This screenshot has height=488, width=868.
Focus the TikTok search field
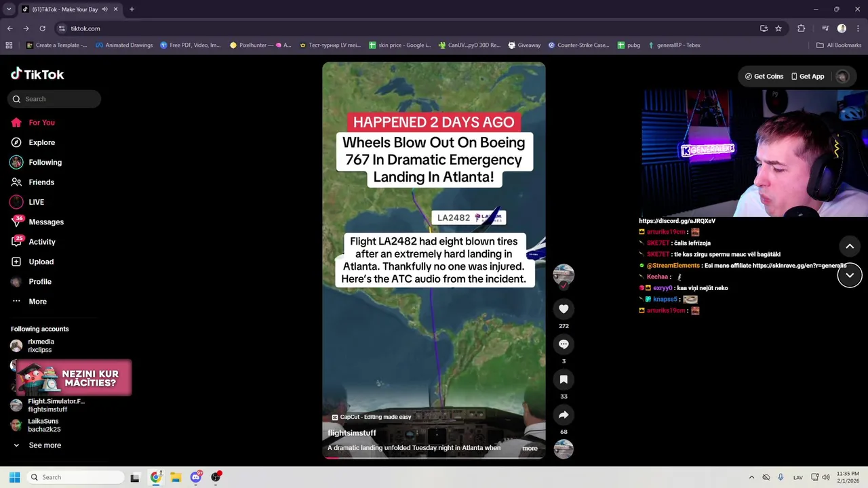(x=54, y=99)
